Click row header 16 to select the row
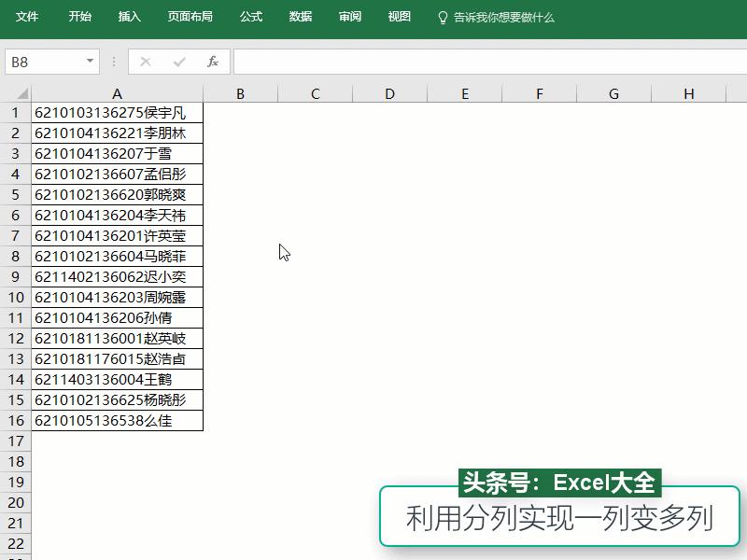 [16, 420]
